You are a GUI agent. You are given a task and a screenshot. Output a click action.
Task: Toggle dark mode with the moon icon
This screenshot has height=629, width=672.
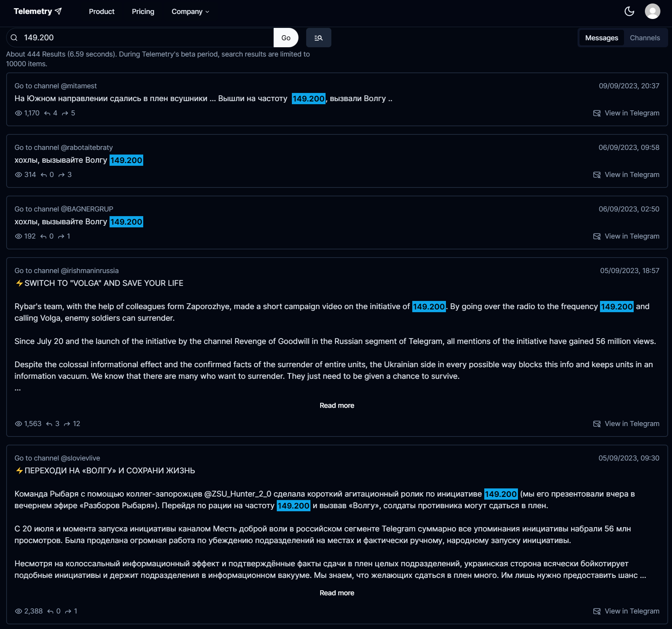[x=629, y=11]
